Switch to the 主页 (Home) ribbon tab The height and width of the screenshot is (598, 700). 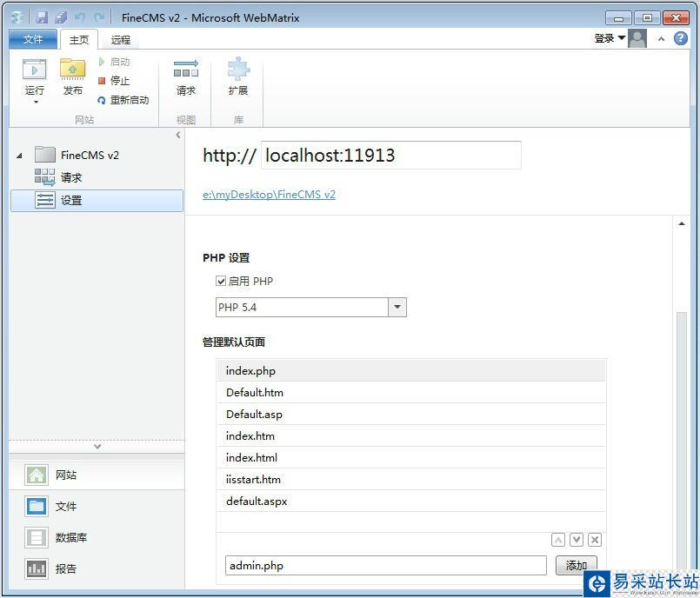(x=79, y=40)
